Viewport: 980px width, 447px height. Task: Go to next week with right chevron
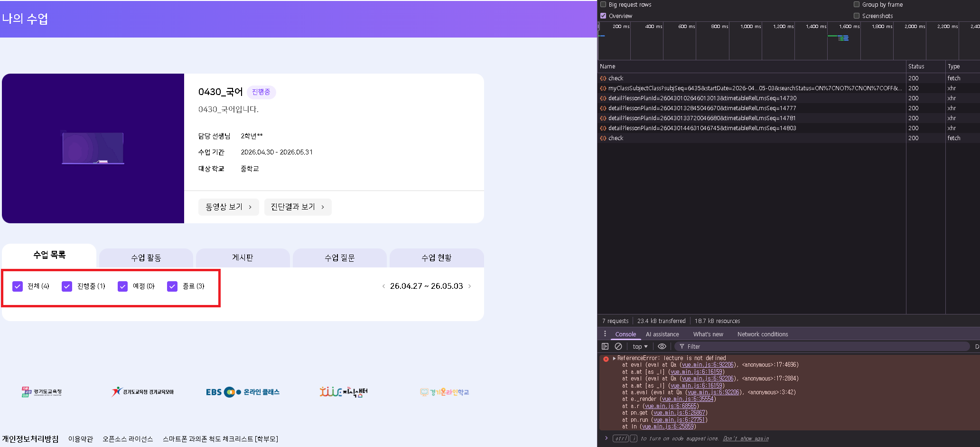470,286
